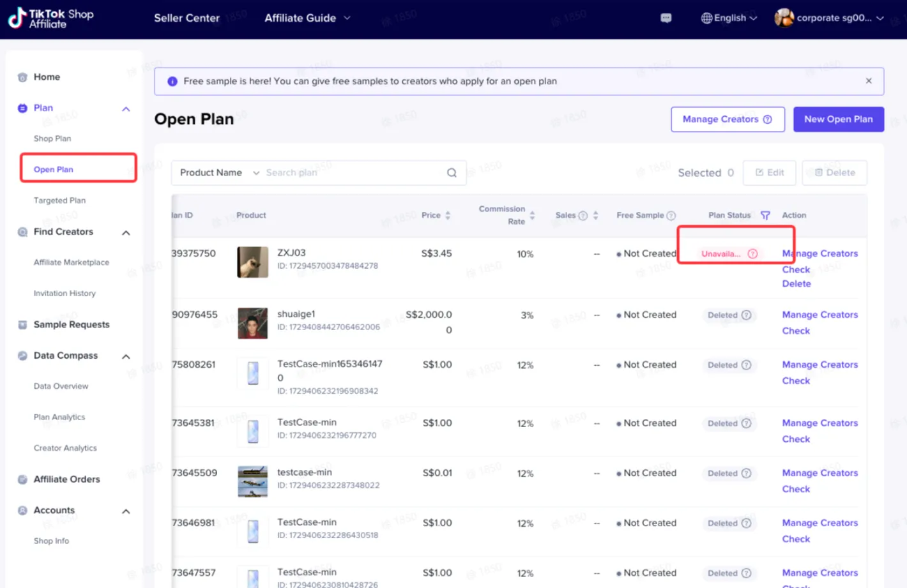Expand the corporate account menu chevron
Screen dimensions: 907x588
click(x=880, y=18)
